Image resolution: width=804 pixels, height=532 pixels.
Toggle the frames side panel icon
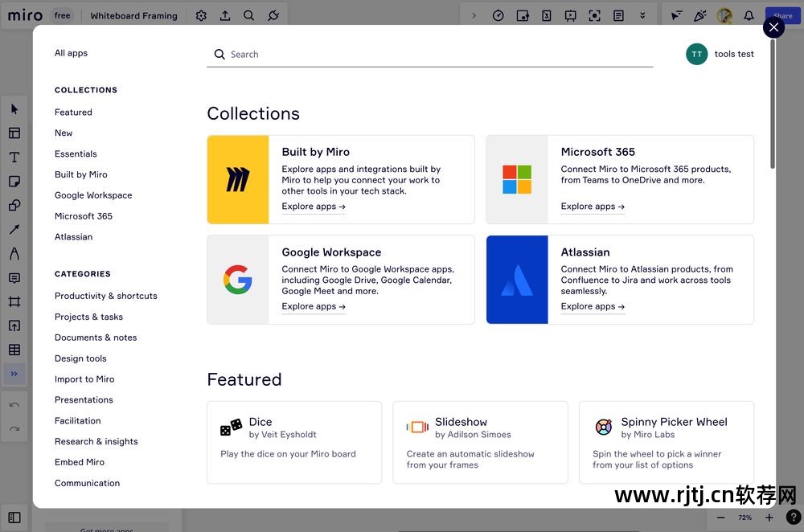pos(14,518)
